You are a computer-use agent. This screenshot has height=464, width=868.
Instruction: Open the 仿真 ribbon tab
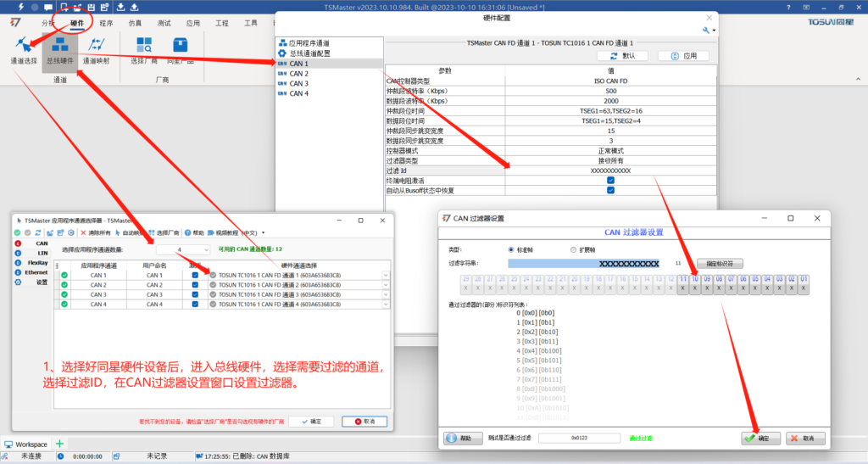pyautogui.click(x=135, y=23)
